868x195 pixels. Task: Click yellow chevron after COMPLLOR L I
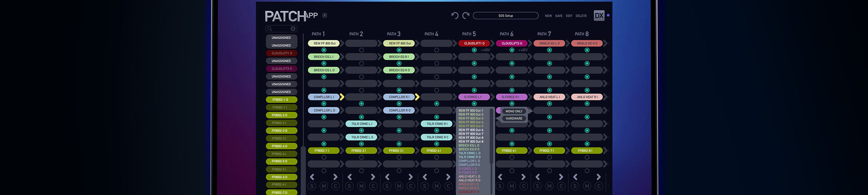(342, 97)
